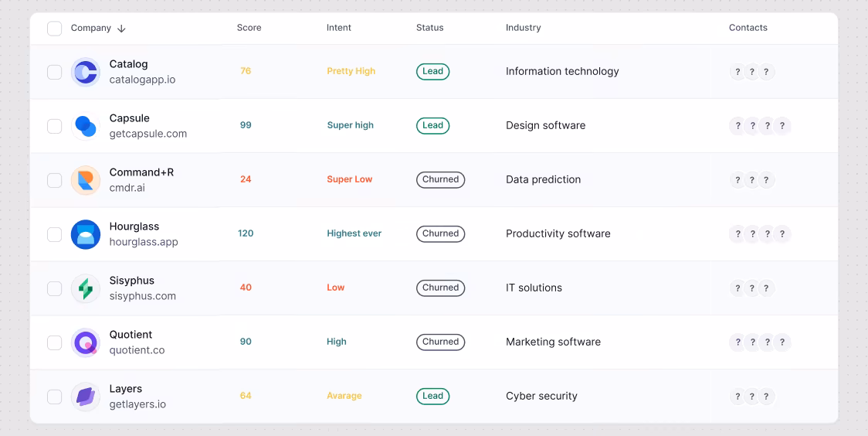The width and height of the screenshot is (868, 436).
Task: Click the Catalog company logo icon
Action: (x=86, y=72)
